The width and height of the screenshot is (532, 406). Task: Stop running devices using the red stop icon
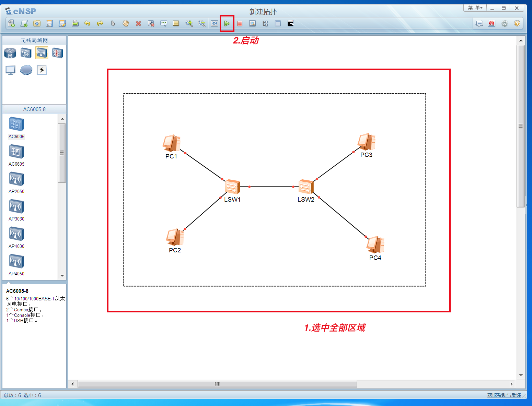240,23
